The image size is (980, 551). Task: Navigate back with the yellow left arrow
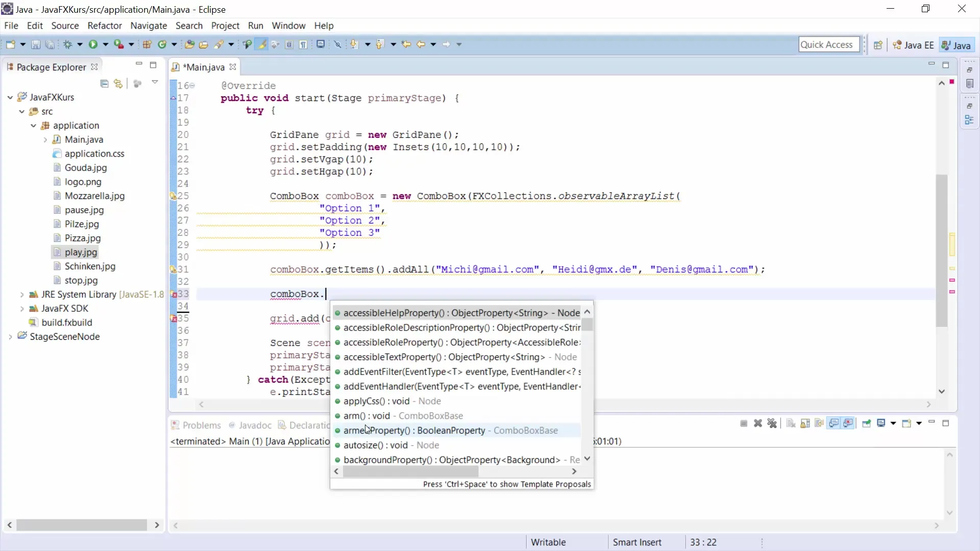[421, 44]
